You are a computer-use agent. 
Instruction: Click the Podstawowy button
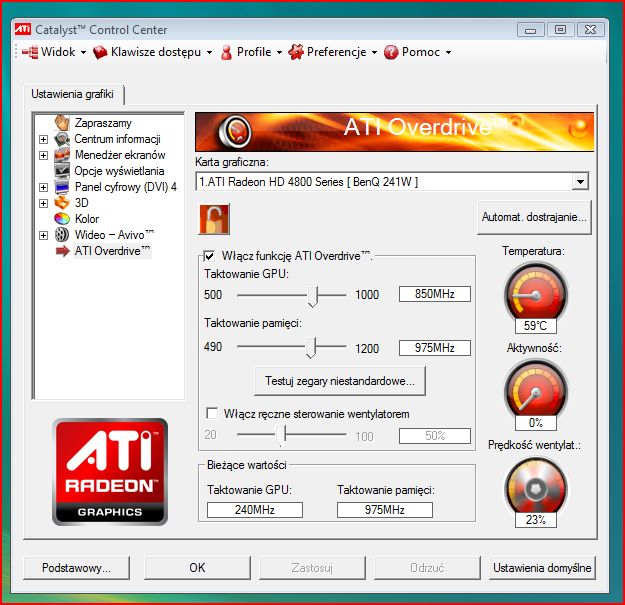(77, 568)
